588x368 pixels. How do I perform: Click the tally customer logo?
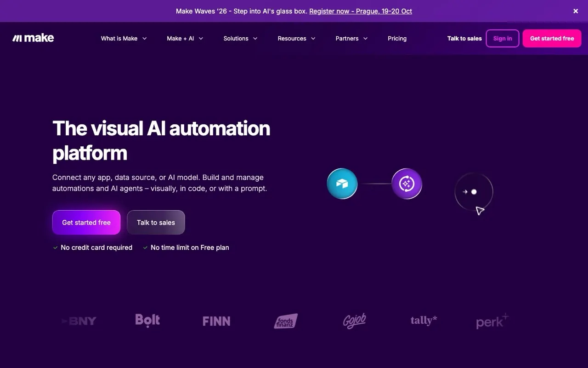[x=424, y=320]
